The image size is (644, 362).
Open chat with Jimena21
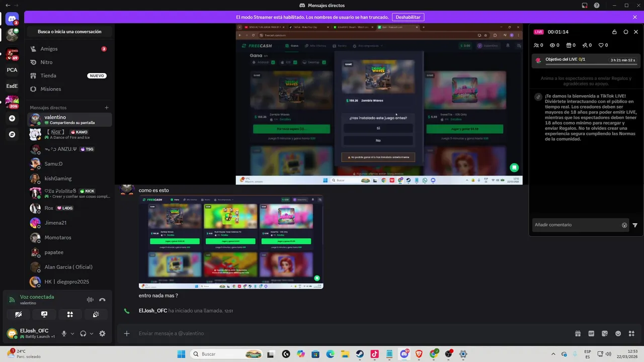click(x=69, y=223)
